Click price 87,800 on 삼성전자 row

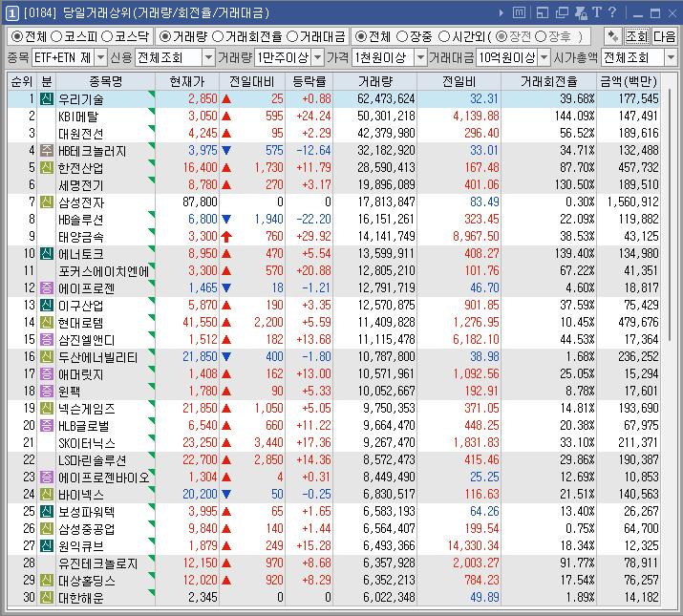pos(200,202)
